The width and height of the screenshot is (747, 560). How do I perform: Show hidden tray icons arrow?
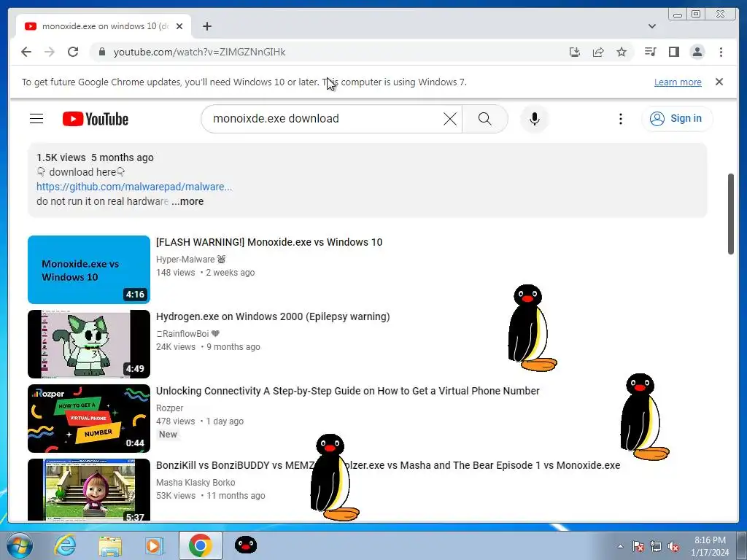pyautogui.click(x=620, y=545)
